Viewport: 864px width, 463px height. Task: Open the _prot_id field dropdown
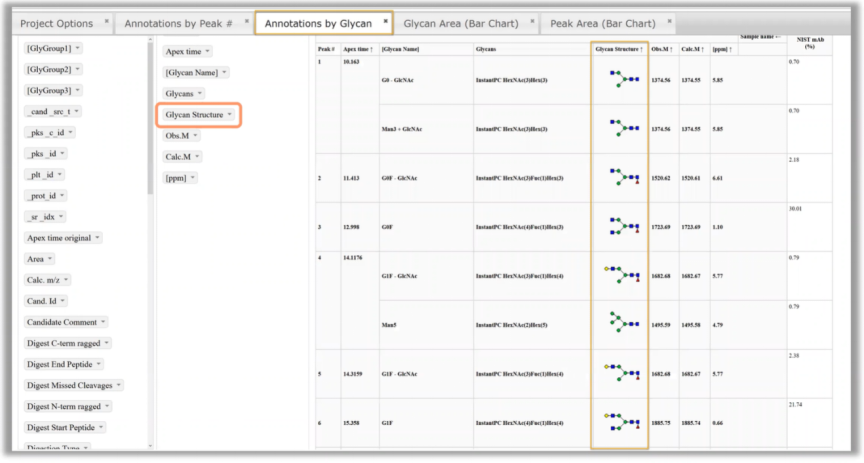[x=62, y=196]
